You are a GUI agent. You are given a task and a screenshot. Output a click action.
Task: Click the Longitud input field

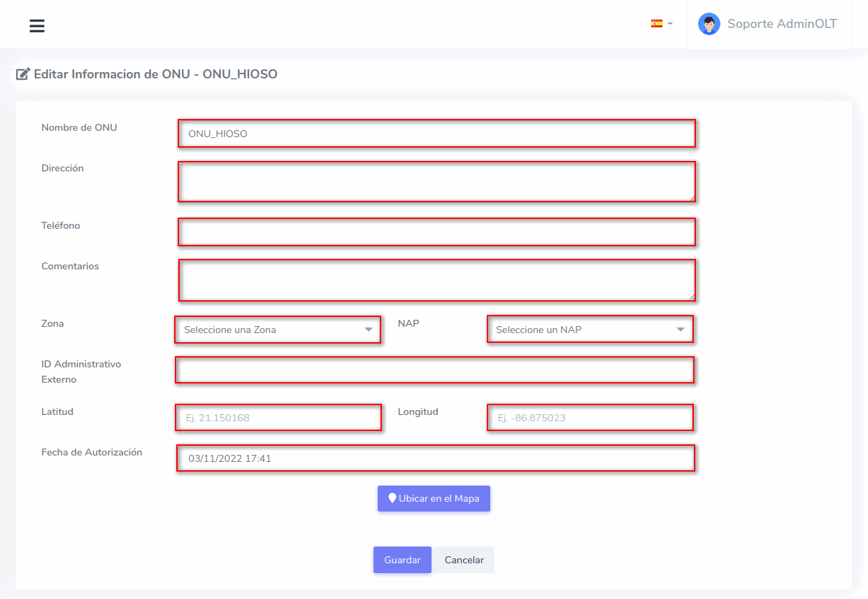click(x=590, y=418)
